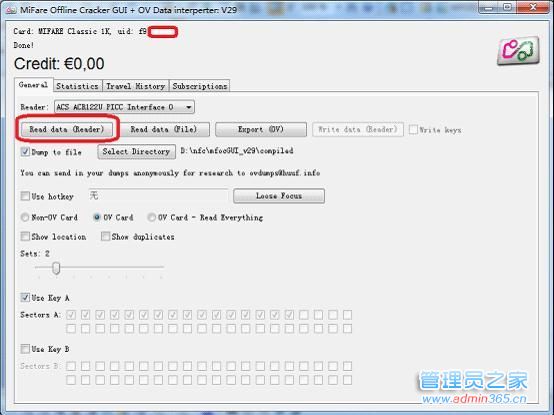Open the Travel History tab
The width and height of the screenshot is (554, 415).
coord(136,86)
